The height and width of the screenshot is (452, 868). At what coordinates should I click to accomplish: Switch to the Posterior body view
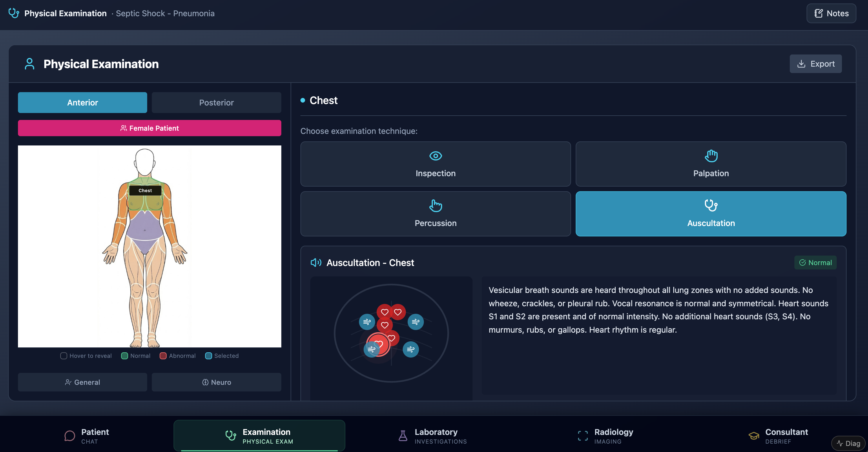[216, 103]
